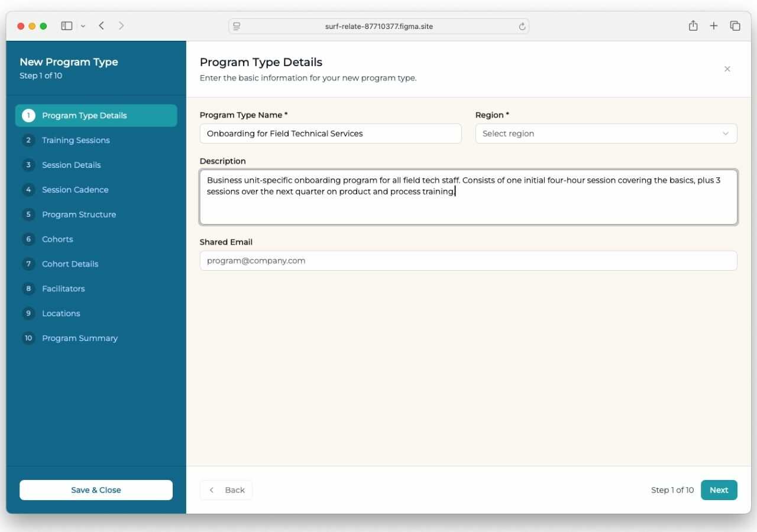
Task: Close the Program Type Details dialog
Action: pos(727,69)
